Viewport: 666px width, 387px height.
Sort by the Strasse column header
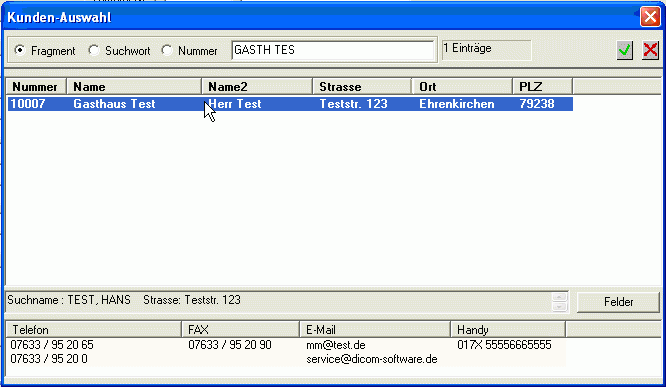click(x=362, y=87)
